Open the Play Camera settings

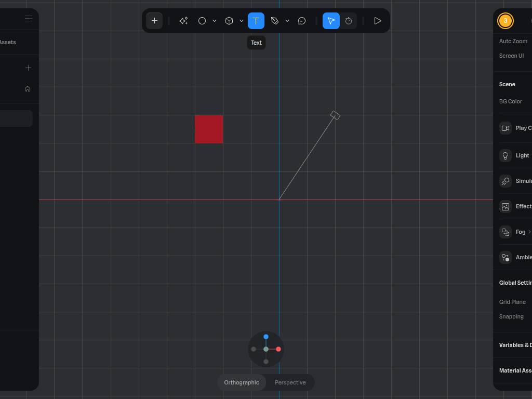(x=506, y=128)
